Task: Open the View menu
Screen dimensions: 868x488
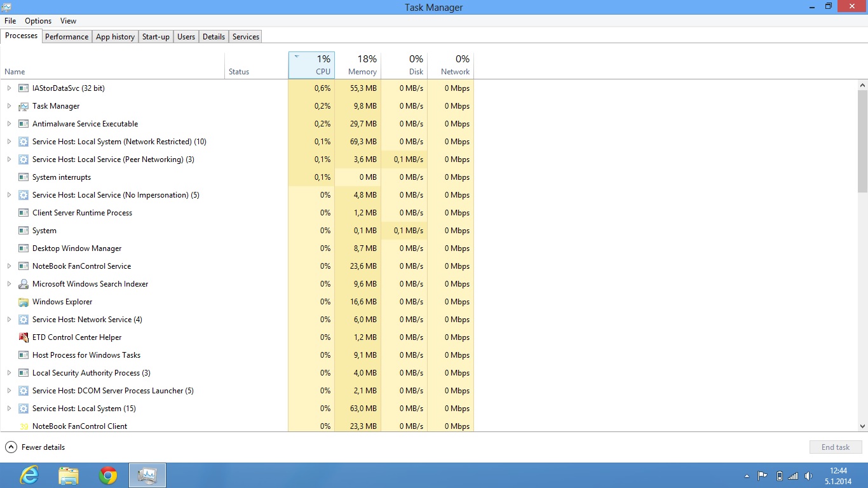Action: pos(69,21)
